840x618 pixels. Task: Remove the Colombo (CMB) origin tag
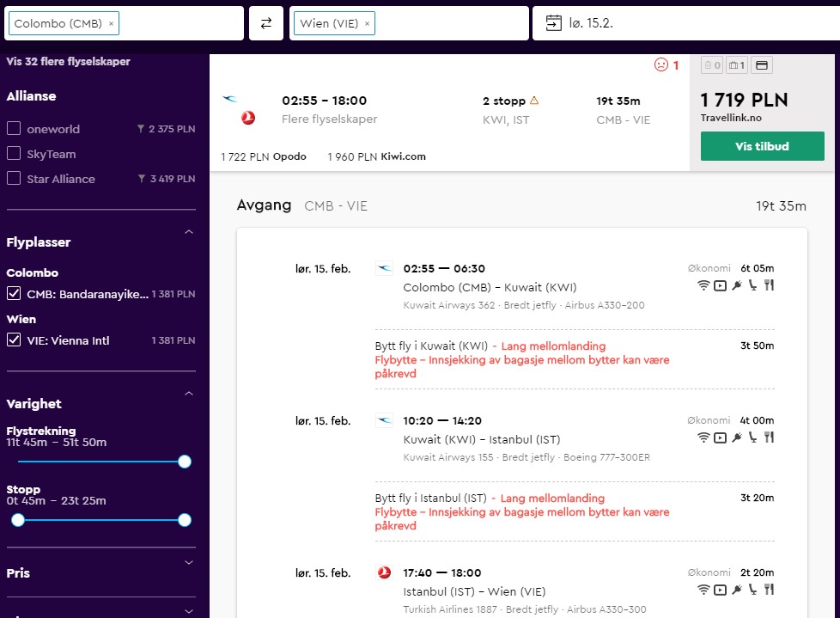click(x=111, y=23)
